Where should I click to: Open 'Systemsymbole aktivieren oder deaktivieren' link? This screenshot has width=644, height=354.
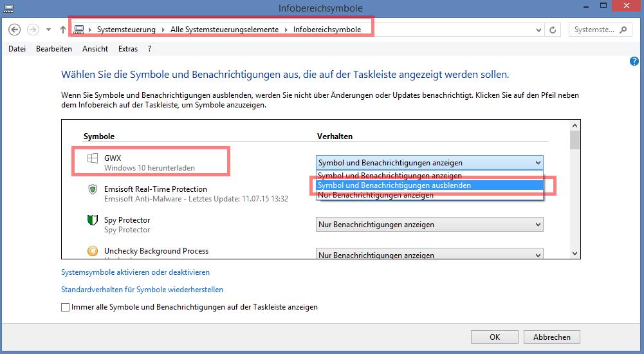136,272
